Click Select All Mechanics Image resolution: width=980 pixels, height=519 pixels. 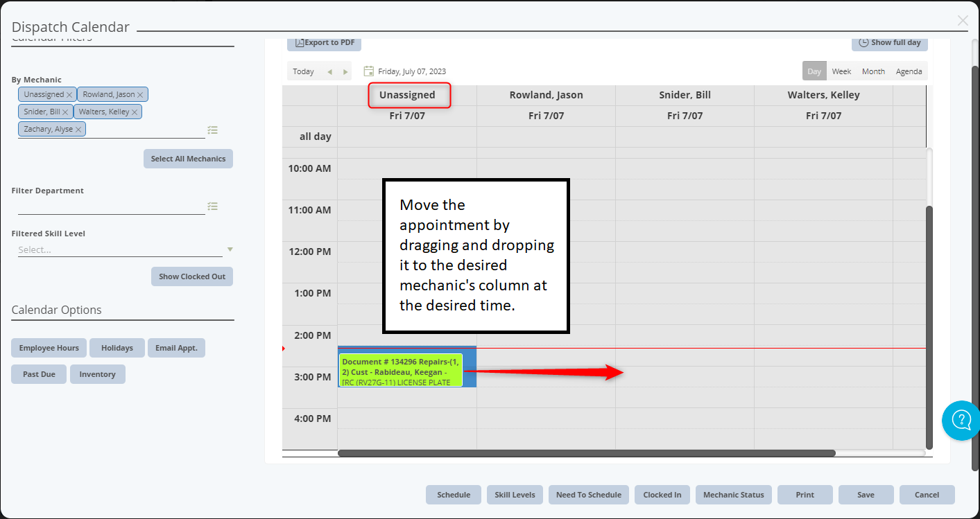pyautogui.click(x=189, y=159)
